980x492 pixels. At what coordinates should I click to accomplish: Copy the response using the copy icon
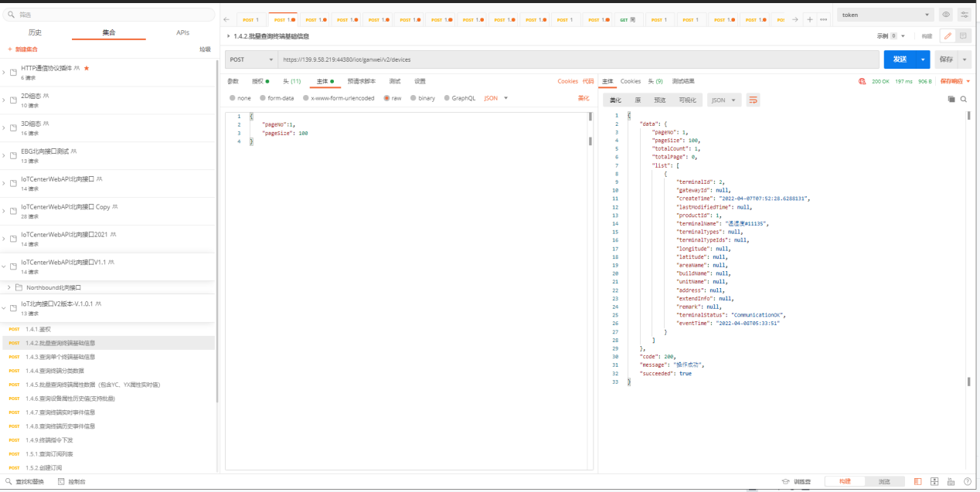point(951,100)
